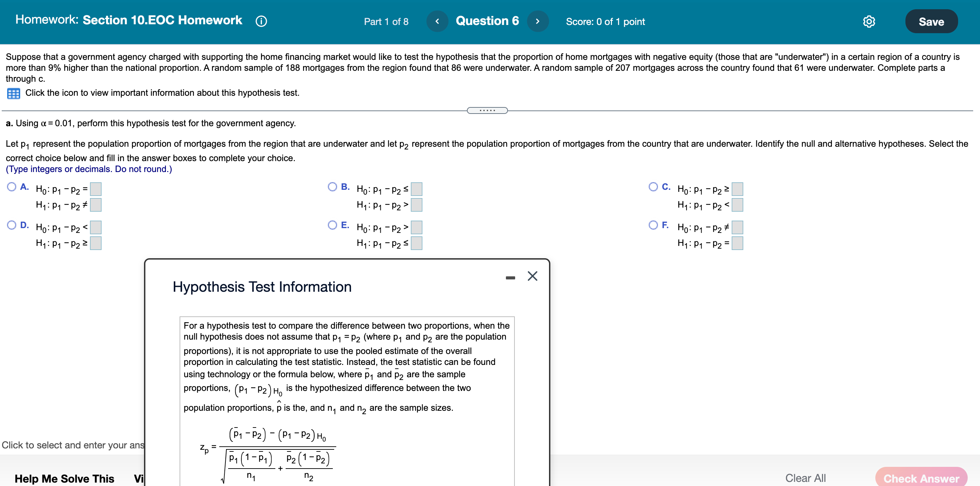Click the answer input box for H0 in choice A
The height and width of the screenshot is (486, 980).
click(96, 189)
